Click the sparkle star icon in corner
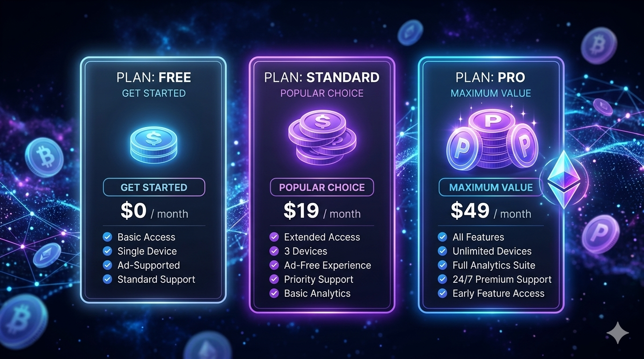This screenshot has width=644, height=359. (x=618, y=333)
